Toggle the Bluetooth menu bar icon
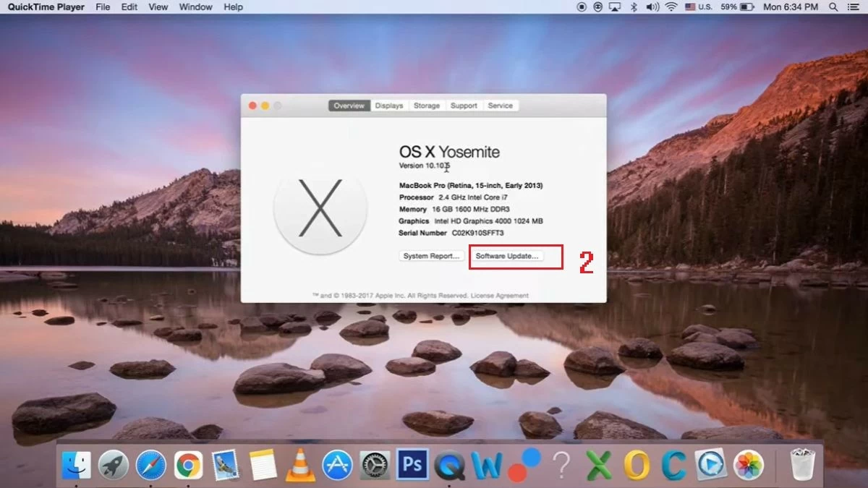Screen dimensions: 868x488 (x=634, y=7)
